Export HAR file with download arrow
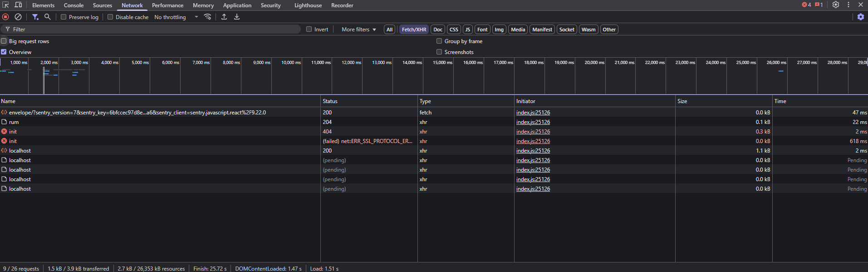This screenshot has height=272, width=868. coord(237,17)
